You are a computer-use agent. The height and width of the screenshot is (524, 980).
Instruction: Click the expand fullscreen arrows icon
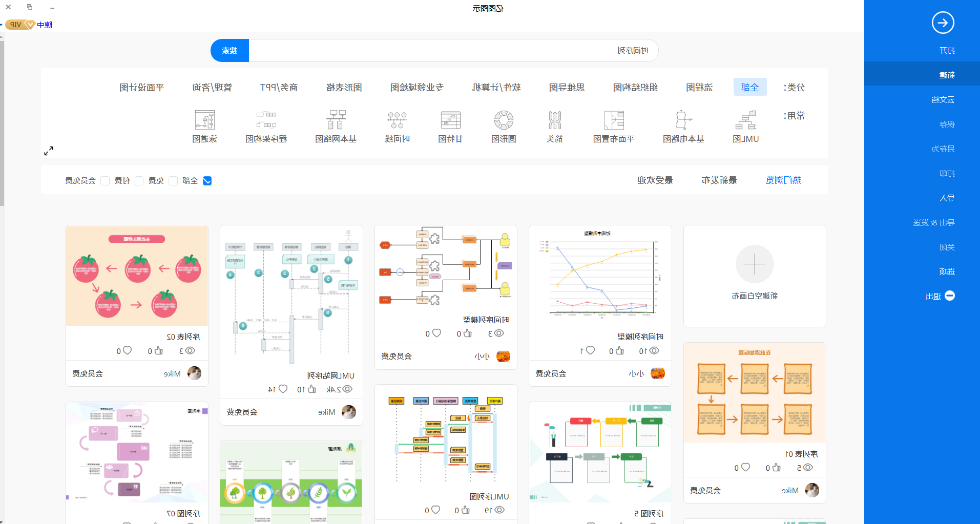click(x=49, y=151)
